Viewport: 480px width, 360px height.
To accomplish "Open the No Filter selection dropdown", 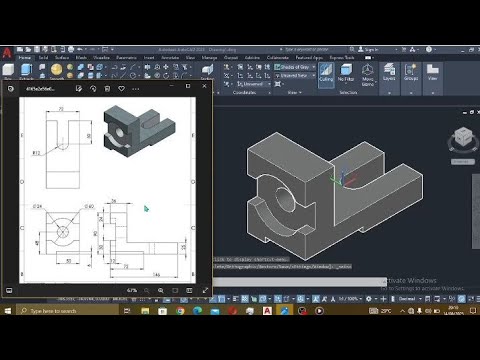I will tap(346, 74).
